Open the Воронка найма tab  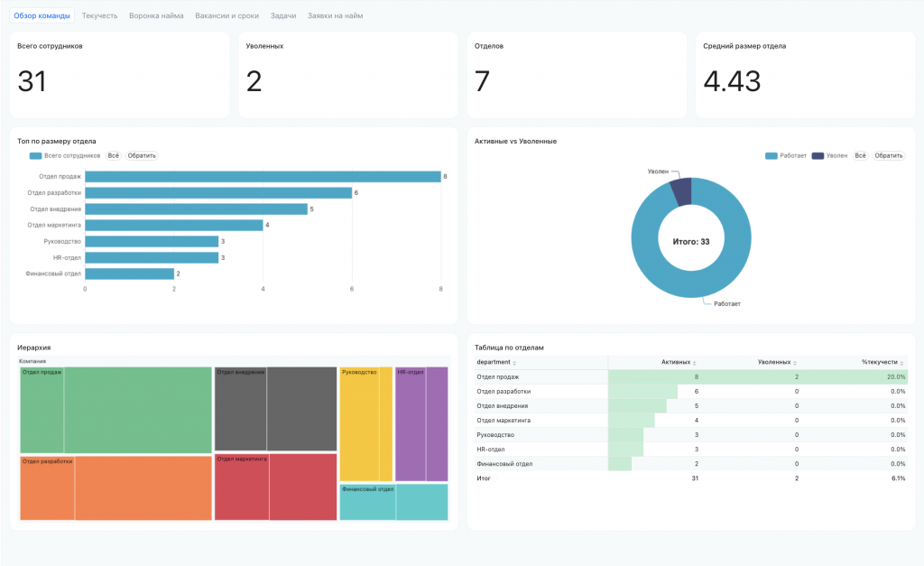pos(156,16)
